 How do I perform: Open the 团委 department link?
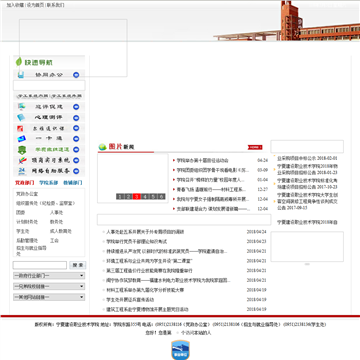point(20,212)
